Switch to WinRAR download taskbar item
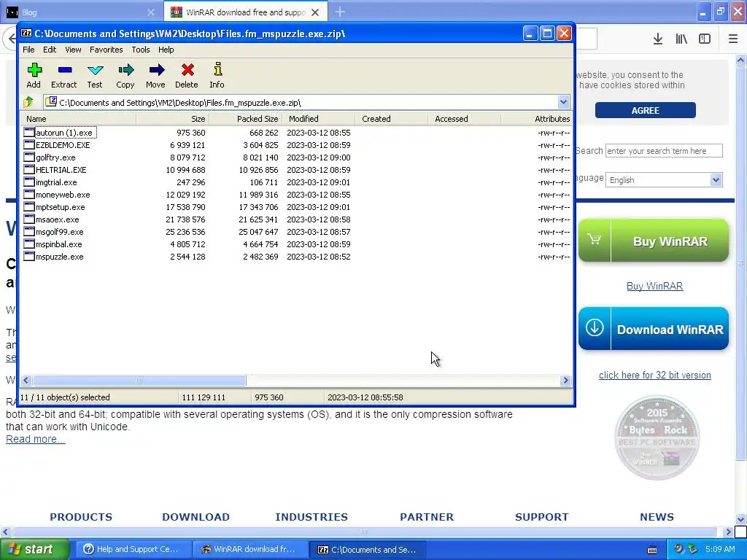The height and width of the screenshot is (560, 747). pos(250,549)
